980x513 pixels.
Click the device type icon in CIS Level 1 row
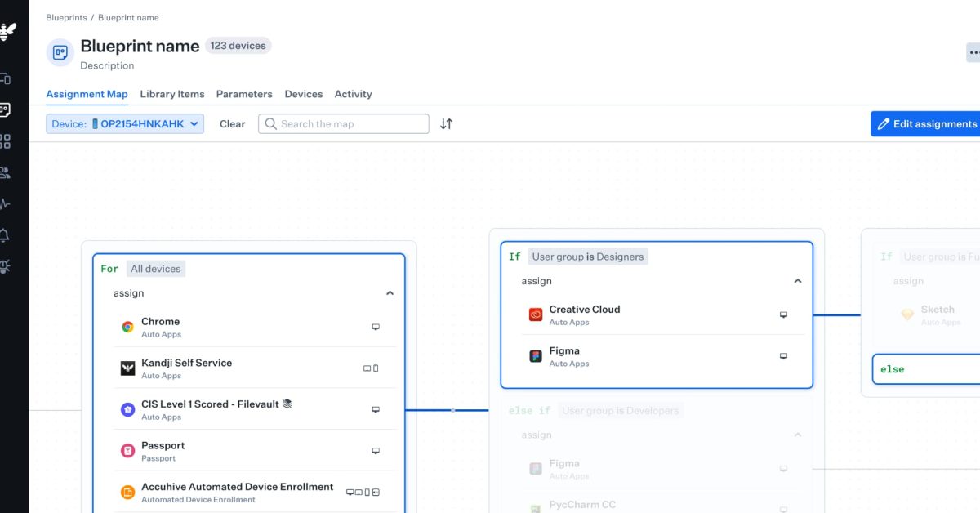(376, 409)
